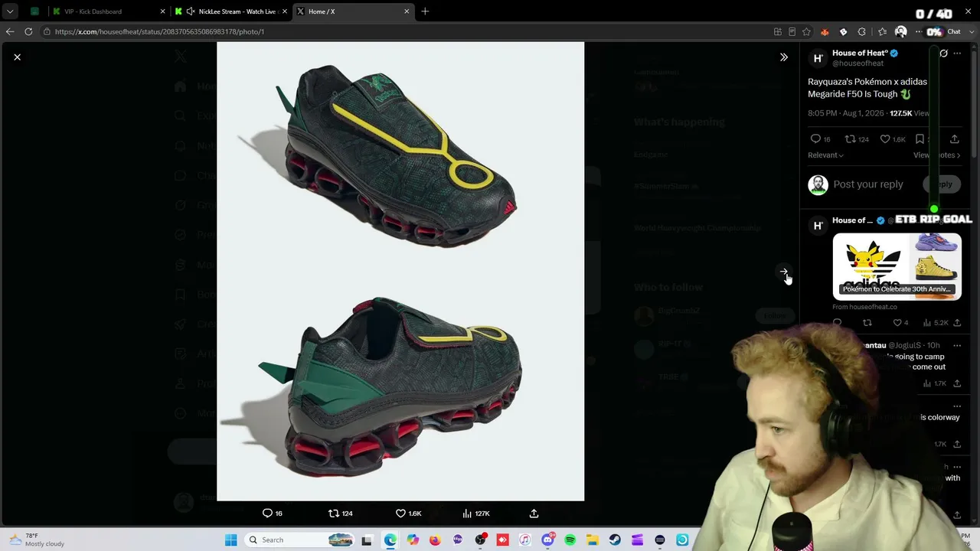Viewport: 980px width, 551px height.
Task: Open Discord from the taskbar
Action: (547, 540)
